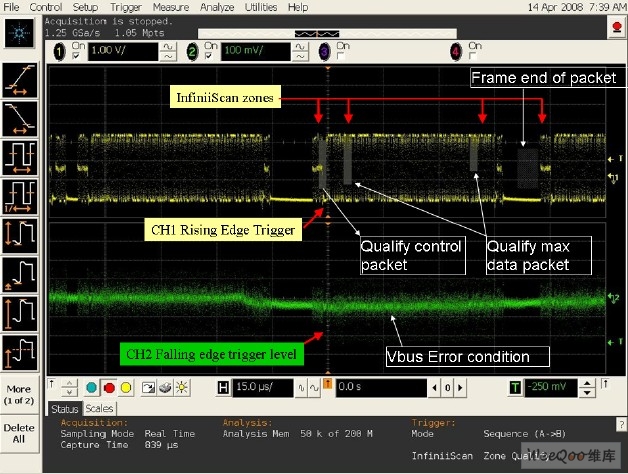Viewport: 628px width, 474px height.
Task: Toggle the channel 1 On checkbox
Action: (x=76, y=56)
